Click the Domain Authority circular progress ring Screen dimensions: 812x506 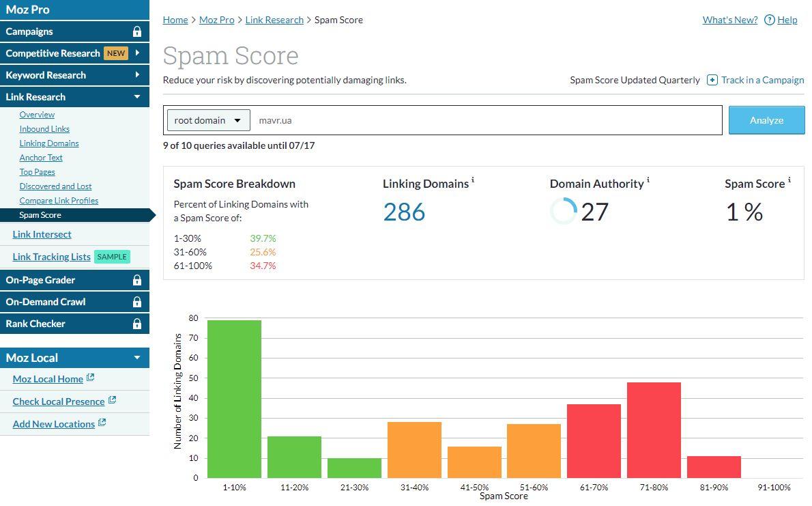point(563,211)
